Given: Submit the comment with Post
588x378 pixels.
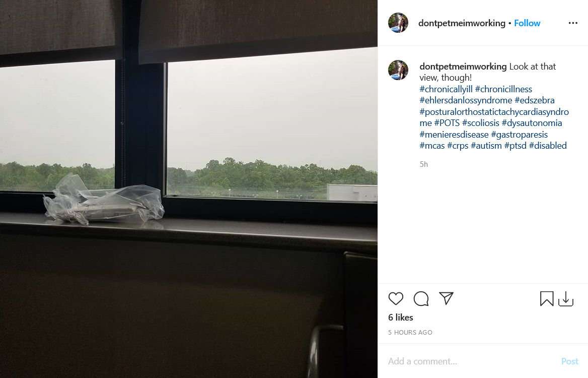Looking at the screenshot, I should 570,361.
